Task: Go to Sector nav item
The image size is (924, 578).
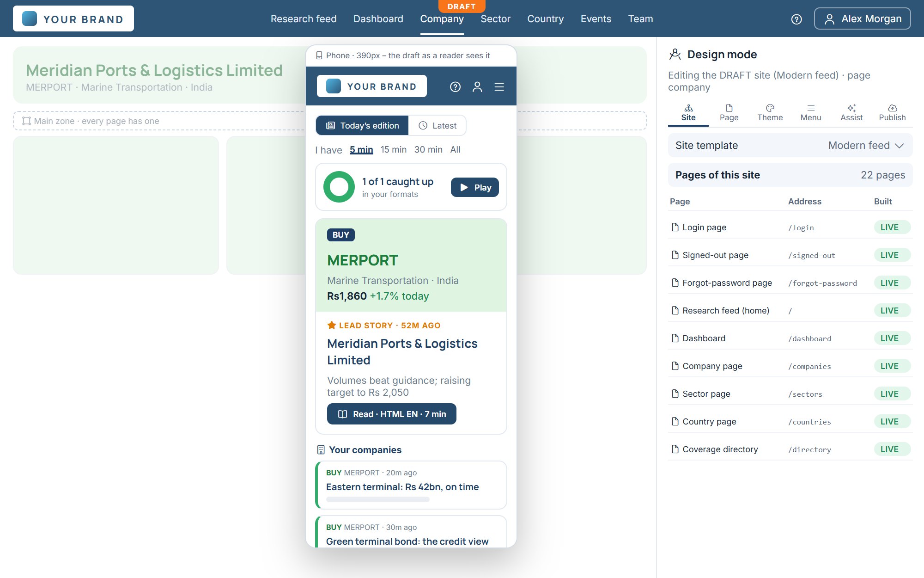Action: pyautogui.click(x=495, y=19)
